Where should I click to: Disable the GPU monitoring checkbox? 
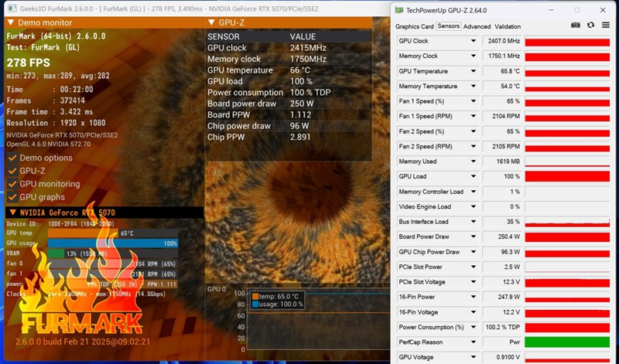[12, 184]
